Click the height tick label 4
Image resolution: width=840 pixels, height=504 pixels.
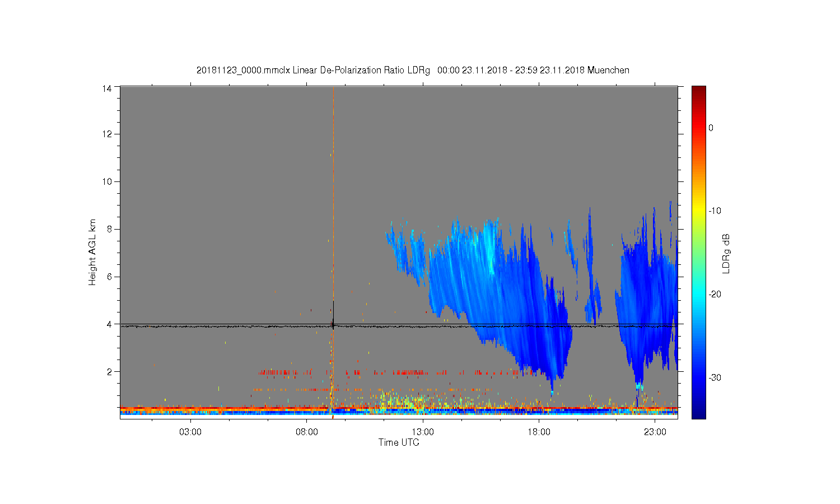(x=109, y=324)
